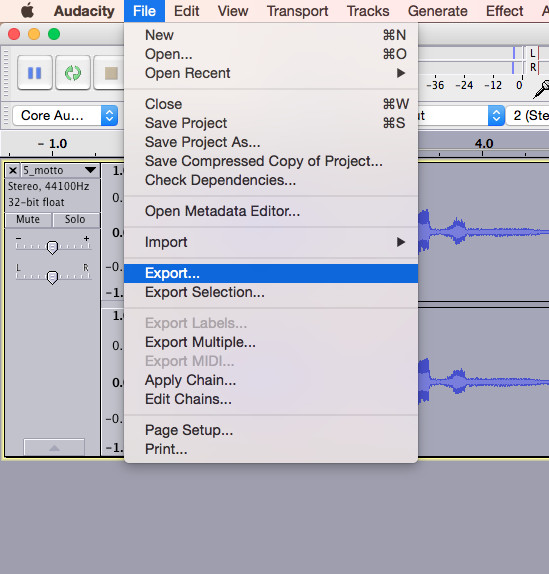Screen dimensions: 549x574
Task: Close the 5_motto track with X
Action: click(x=13, y=170)
